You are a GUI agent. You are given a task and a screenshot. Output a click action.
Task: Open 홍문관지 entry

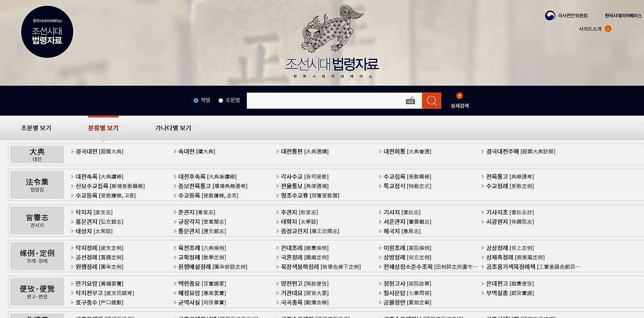pyautogui.click(x=99, y=222)
